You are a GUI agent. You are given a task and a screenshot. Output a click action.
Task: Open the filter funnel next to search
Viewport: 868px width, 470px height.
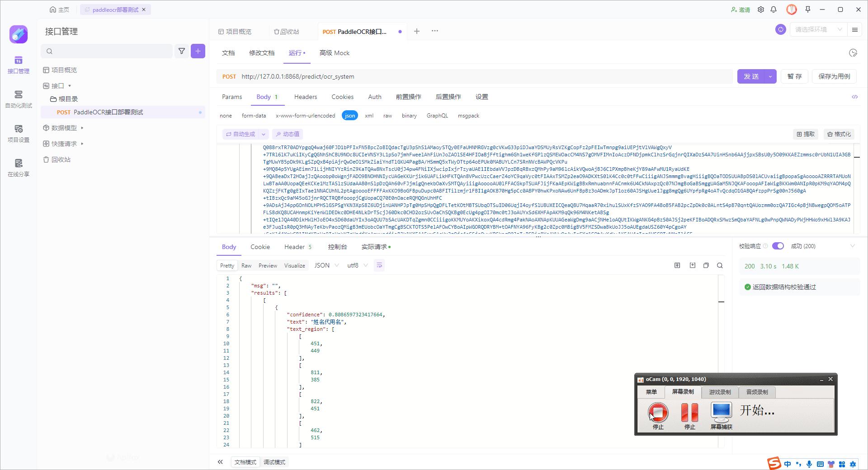pyautogui.click(x=182, y=51)
